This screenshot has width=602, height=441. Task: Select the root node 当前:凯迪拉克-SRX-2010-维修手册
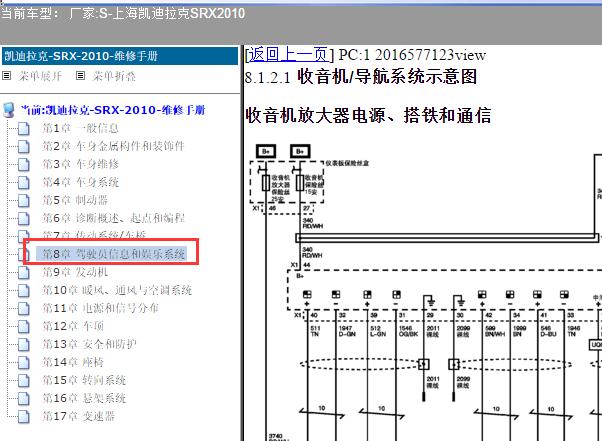113,110
